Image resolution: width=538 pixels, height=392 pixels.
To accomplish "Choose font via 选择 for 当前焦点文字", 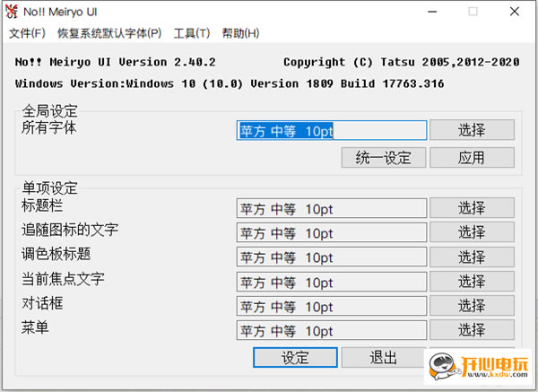I will pos(472,281).
